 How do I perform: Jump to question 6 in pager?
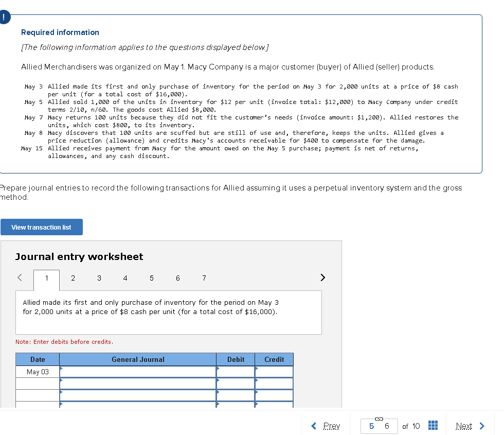pos(387,426)
